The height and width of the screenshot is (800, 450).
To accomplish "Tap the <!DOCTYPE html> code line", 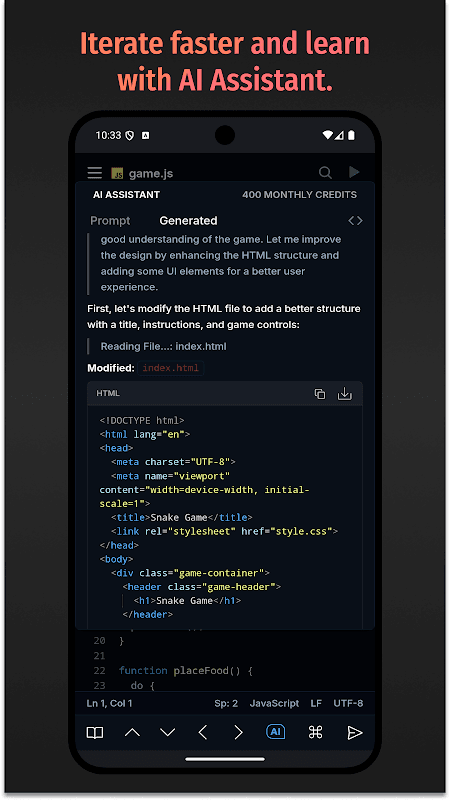I will pos(142,420).
